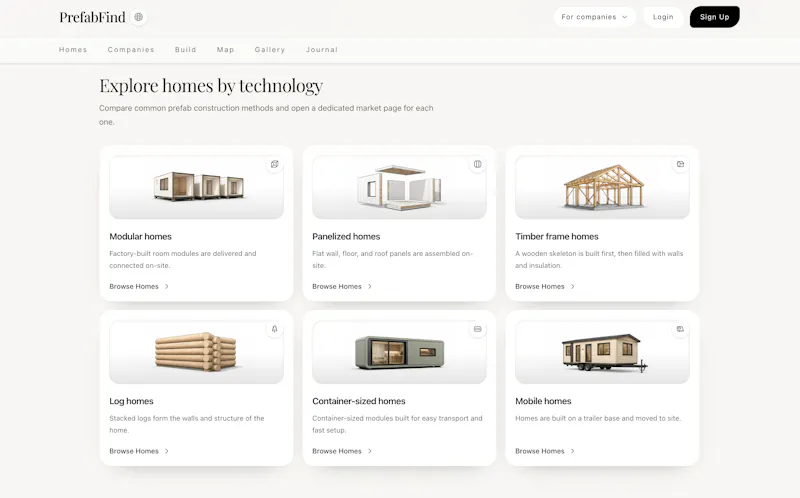Click the 'Compare common prefab construction methods' subtitle
800x498 pixels.
point(266,115)
